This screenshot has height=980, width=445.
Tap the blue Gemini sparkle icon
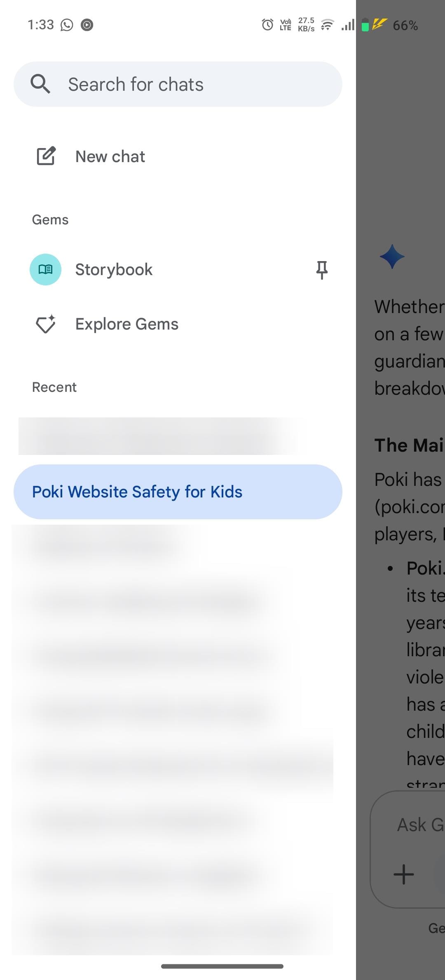click(392, 257)
